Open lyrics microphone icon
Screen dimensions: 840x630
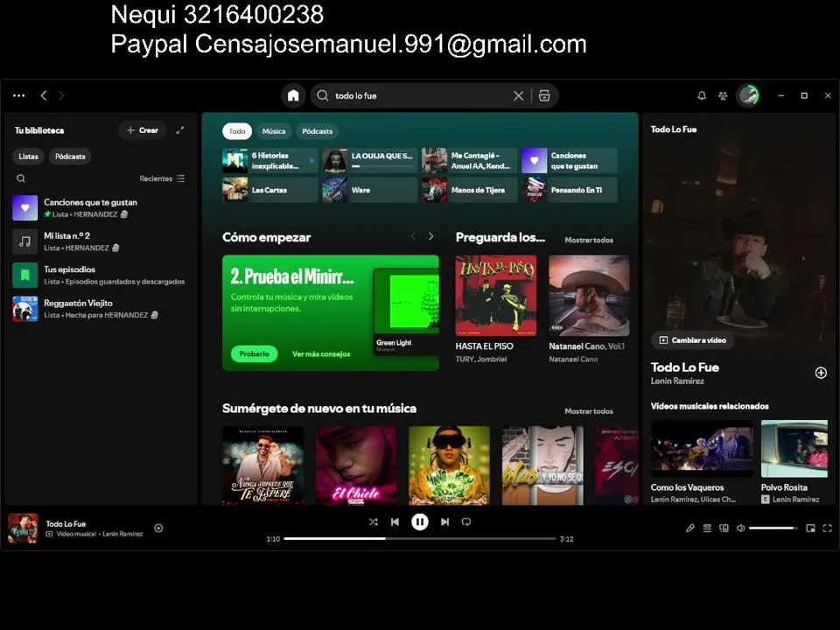coord(690,528)
